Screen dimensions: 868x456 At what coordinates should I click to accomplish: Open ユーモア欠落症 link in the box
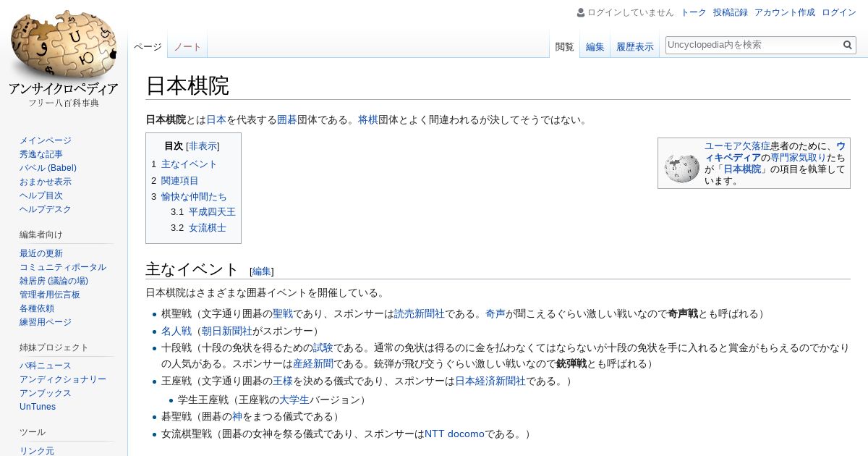[737, 145]
